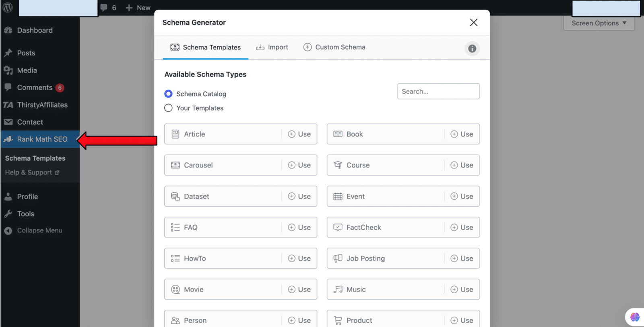Click the Dashboard gauge icon in sidebar

click(x=8, y=30)
